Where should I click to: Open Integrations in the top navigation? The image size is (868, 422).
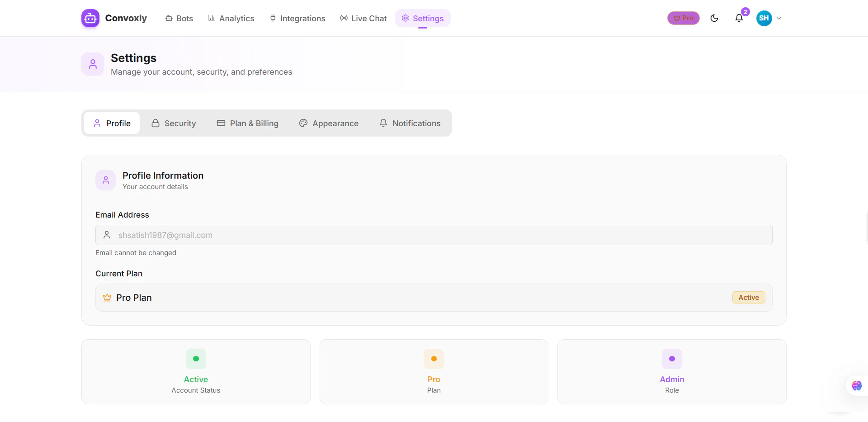(x=297, y=19)
